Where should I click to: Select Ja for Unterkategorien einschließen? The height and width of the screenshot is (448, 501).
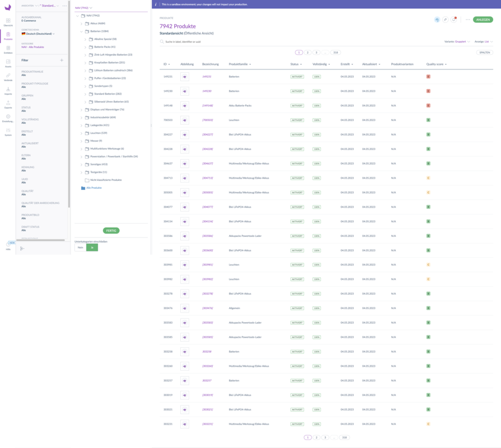92,248
